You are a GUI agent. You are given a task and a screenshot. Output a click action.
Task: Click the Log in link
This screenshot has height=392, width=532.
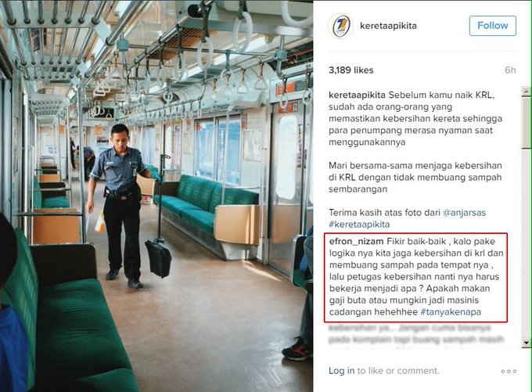[341, 371]
